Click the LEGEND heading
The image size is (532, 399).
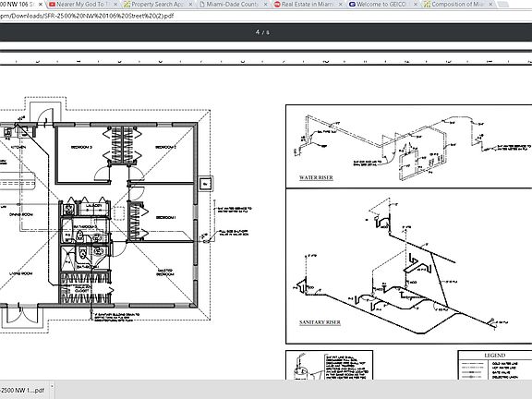point(495,356)
